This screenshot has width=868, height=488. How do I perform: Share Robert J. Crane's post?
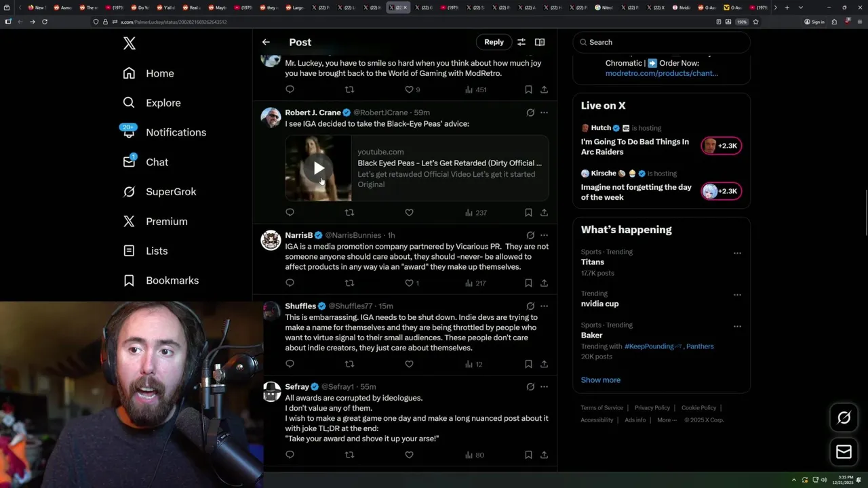[544, 213]
